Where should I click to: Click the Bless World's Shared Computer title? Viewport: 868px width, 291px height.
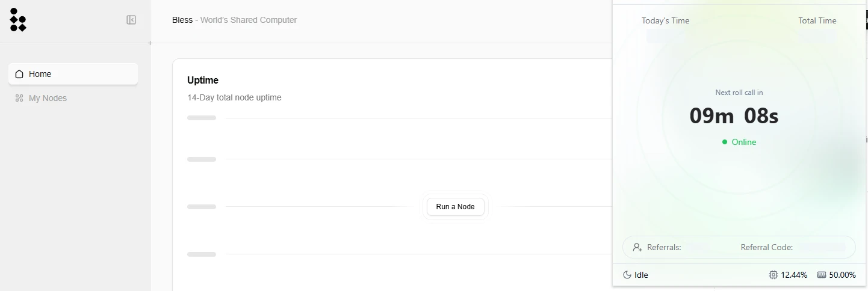(234, 20)
